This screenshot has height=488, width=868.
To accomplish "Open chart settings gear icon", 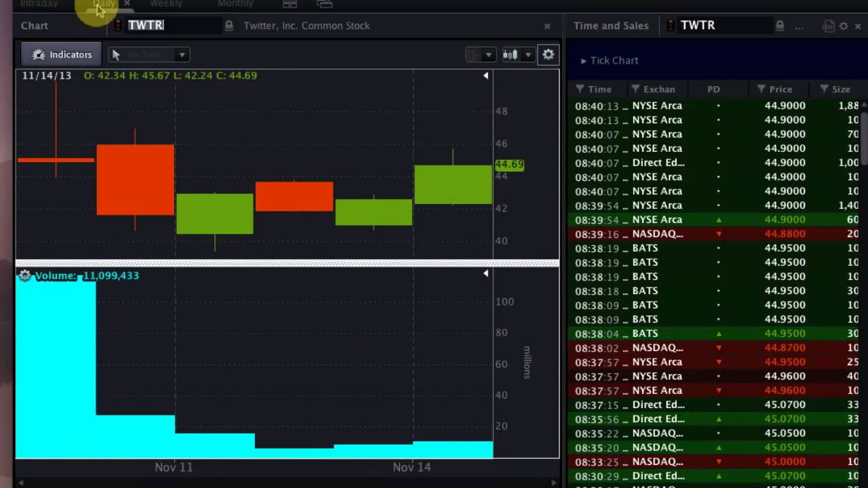I will (x=548, y=54).
